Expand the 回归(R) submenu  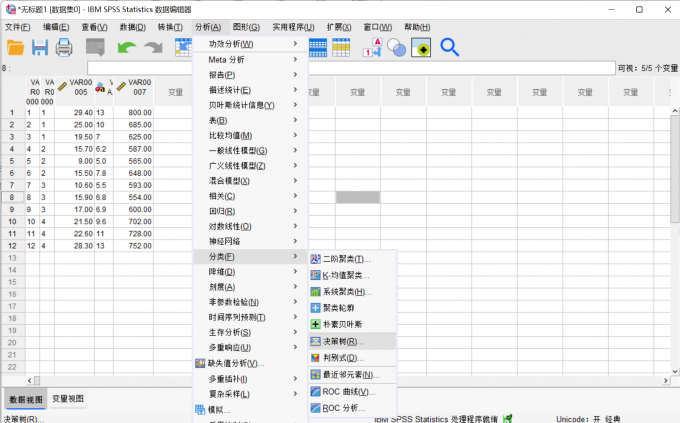[x=250, y=211]
